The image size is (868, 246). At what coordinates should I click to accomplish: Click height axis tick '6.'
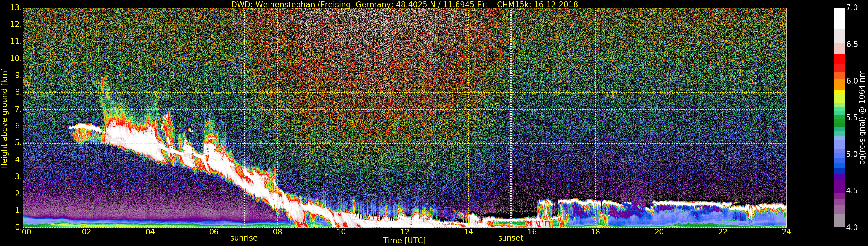click(18, 126)
